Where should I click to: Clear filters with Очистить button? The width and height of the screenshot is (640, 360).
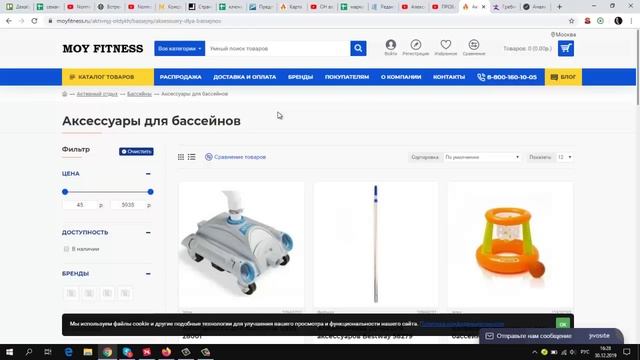click(x=136, y=151)
